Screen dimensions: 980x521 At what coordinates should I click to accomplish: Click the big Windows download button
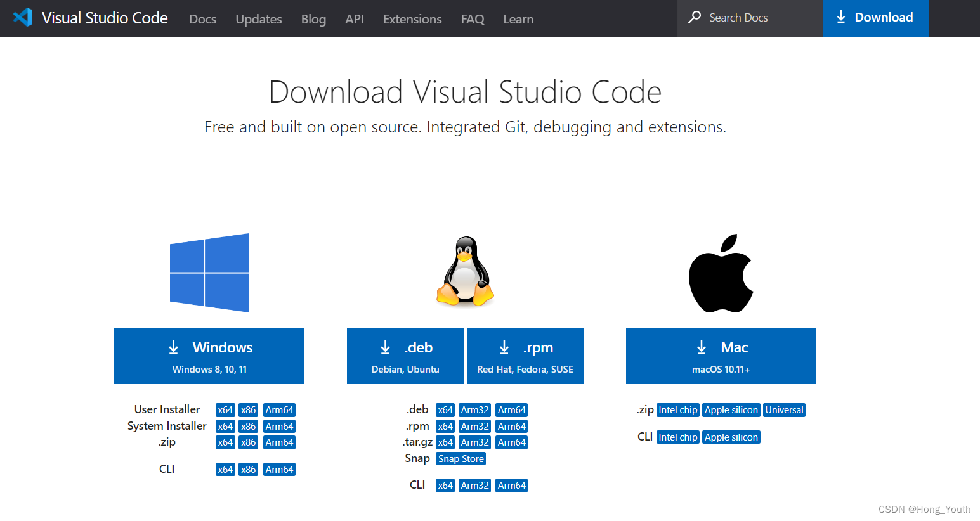209,356
